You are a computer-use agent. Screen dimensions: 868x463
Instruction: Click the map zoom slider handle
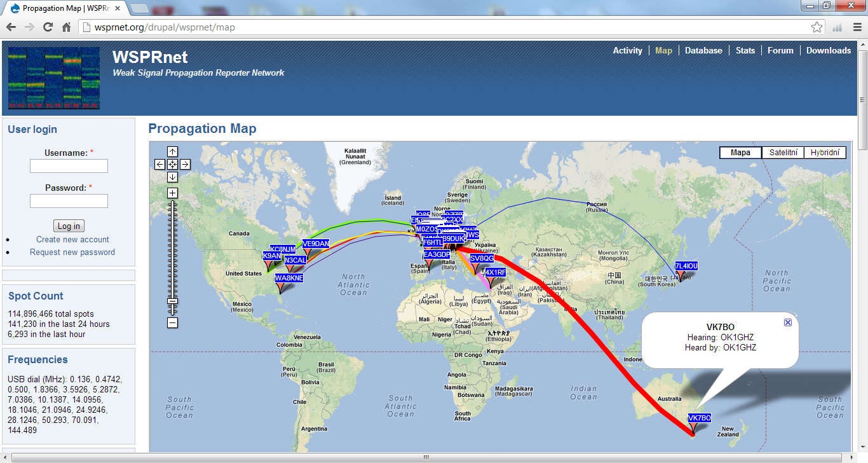172,301
